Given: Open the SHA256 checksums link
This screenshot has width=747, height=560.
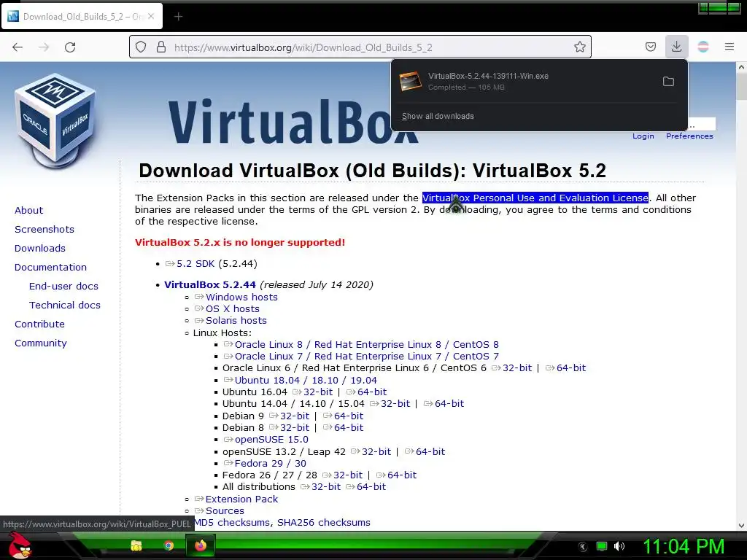Looking at the screenshot, I should 324,523.
